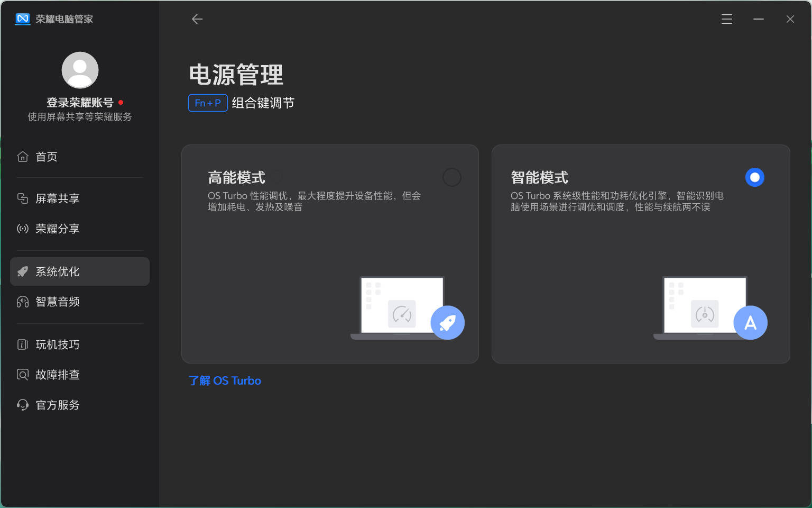Close the 荣耀电脑管家 window
The image size is (812, 508).
tap(790, 19)
